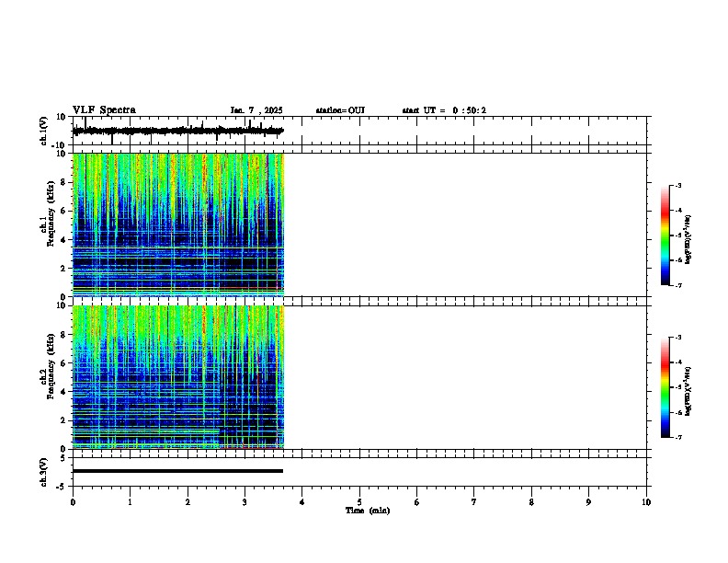Click the time axis tick label "6"
The height and width of the screenshot is (563, 728).
(417, 502)
